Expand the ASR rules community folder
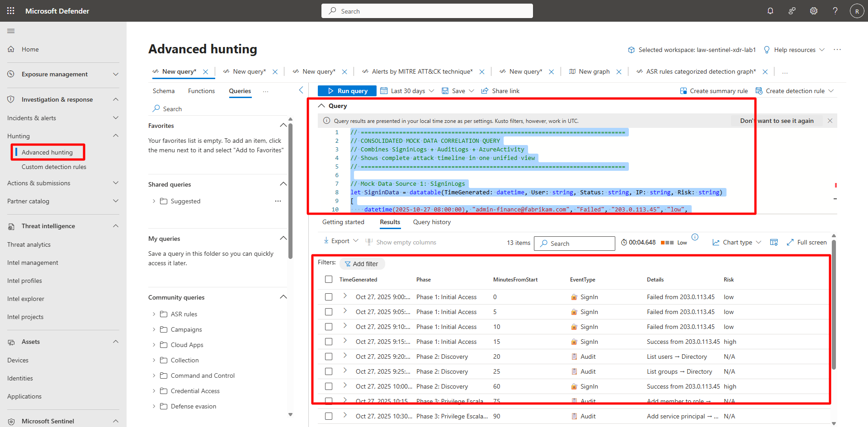 pos(154,314)
